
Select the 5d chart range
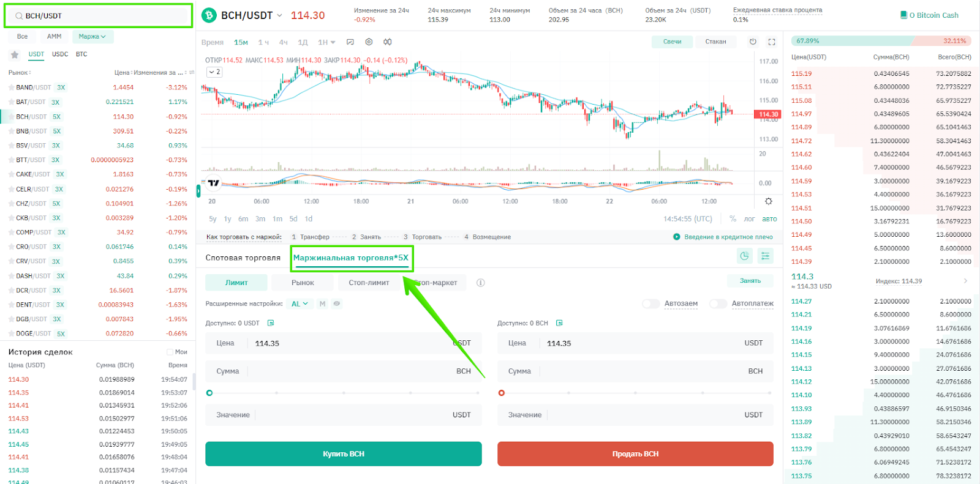click(293, 218)
